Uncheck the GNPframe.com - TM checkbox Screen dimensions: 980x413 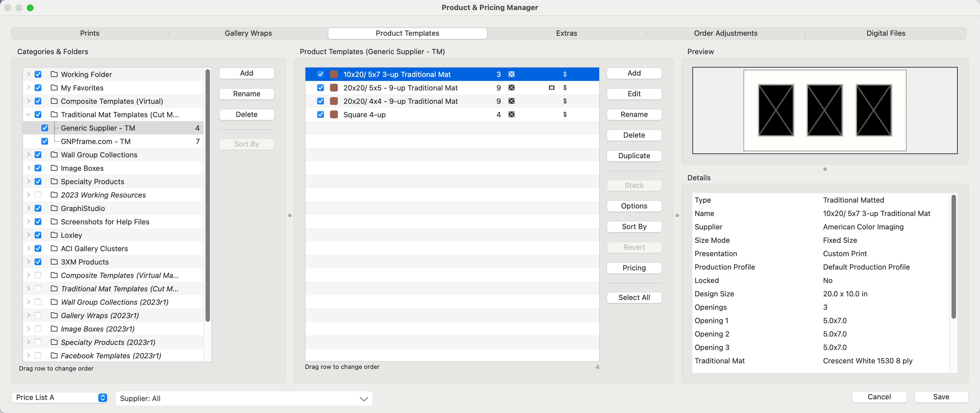pos(44,141)
